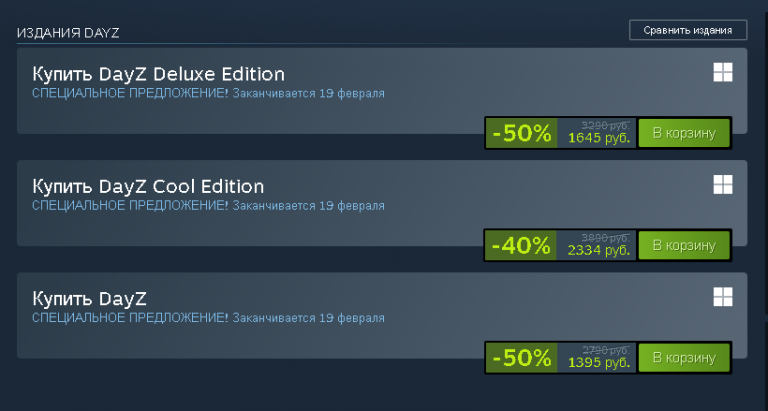
Task: Select the Купить DayZ Deluxe Edition title
Action: point(158,74)
